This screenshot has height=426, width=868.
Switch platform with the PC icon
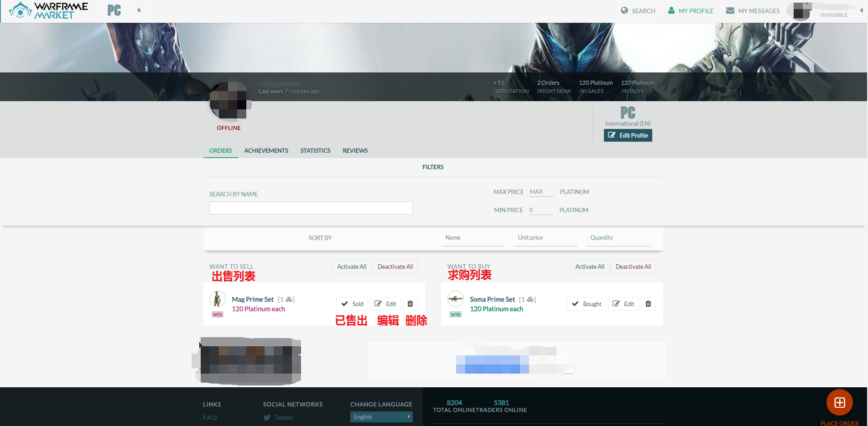(x=114, y=10)
